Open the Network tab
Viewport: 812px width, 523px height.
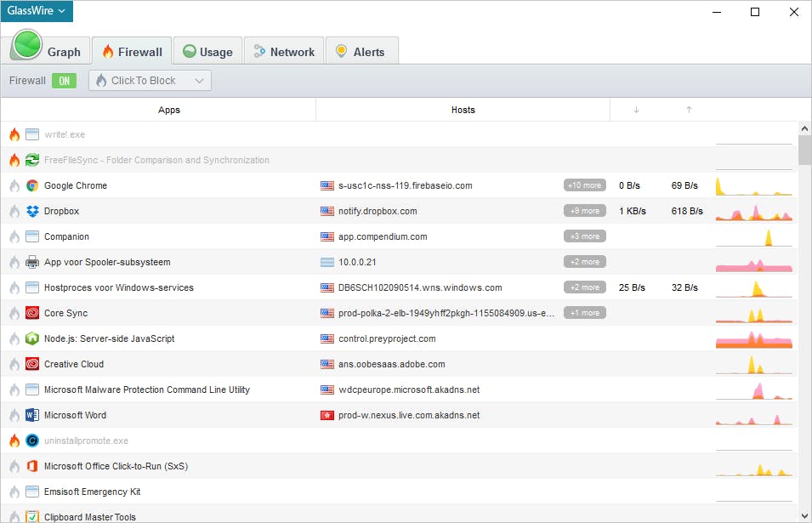(284, 51)
